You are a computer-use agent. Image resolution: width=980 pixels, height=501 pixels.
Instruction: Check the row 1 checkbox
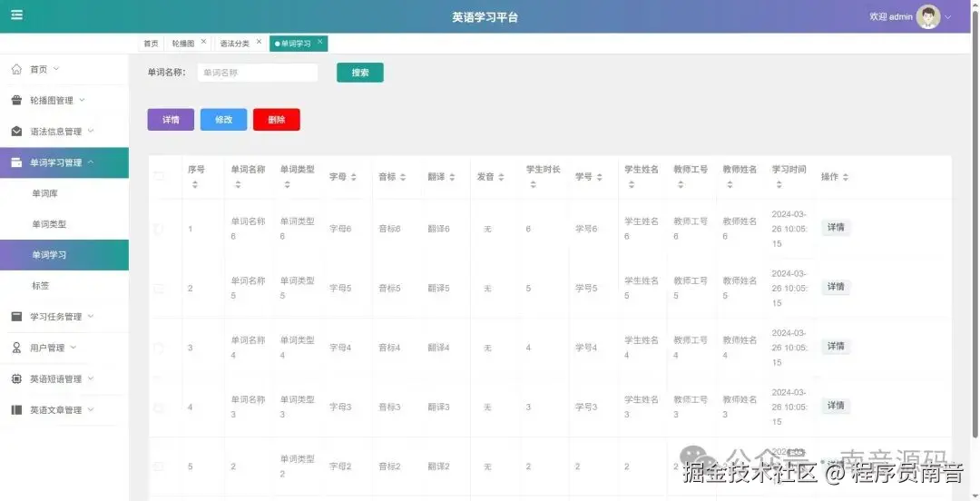click(x=159, y=229)
